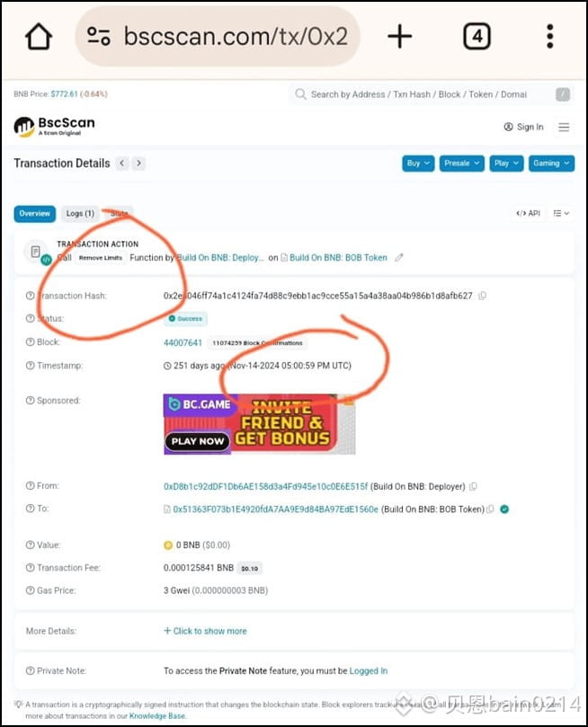The height and width of the screenshot is (727, 588).
Task: Click the Transaction Fee help icon
Action: coord(31,568)
